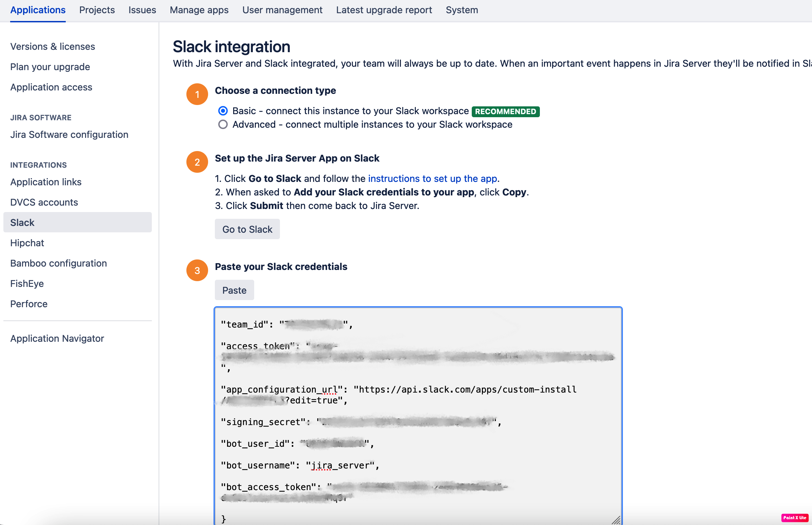This screenshot has width=812, height=525.
Task: Go to Versions & licenses page
Action: 53,46
